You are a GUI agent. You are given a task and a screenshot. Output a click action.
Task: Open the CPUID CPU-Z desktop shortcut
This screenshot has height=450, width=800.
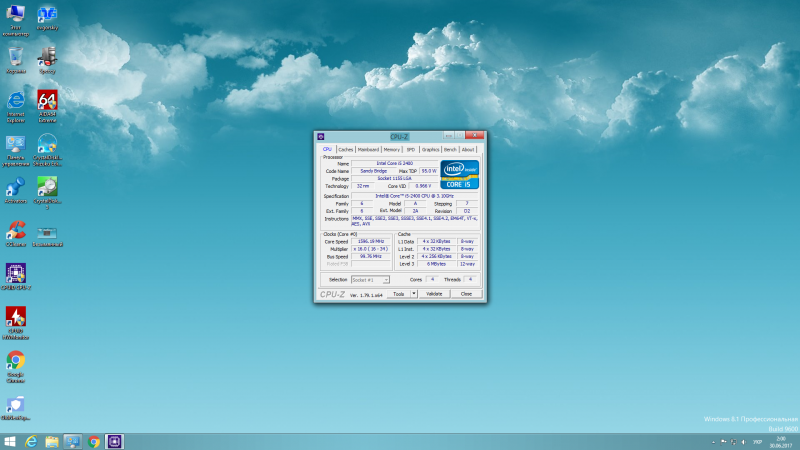[15, 277]
